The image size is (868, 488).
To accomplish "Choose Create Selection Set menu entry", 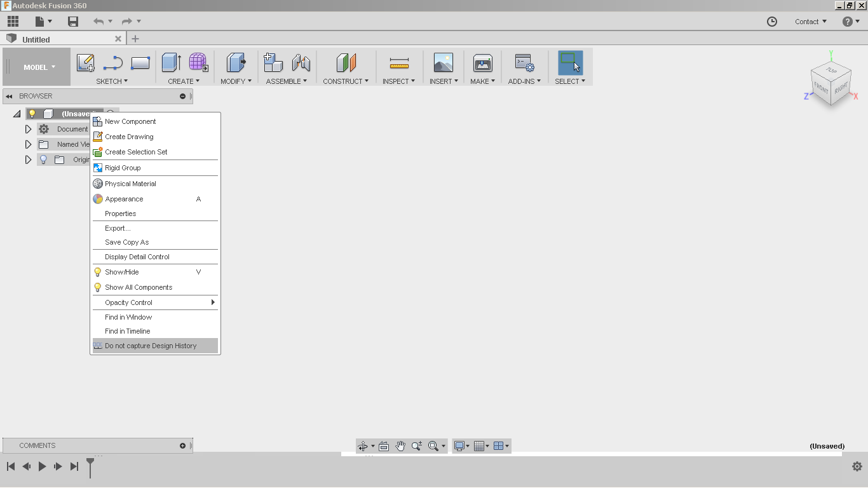I will click(155, 152).
